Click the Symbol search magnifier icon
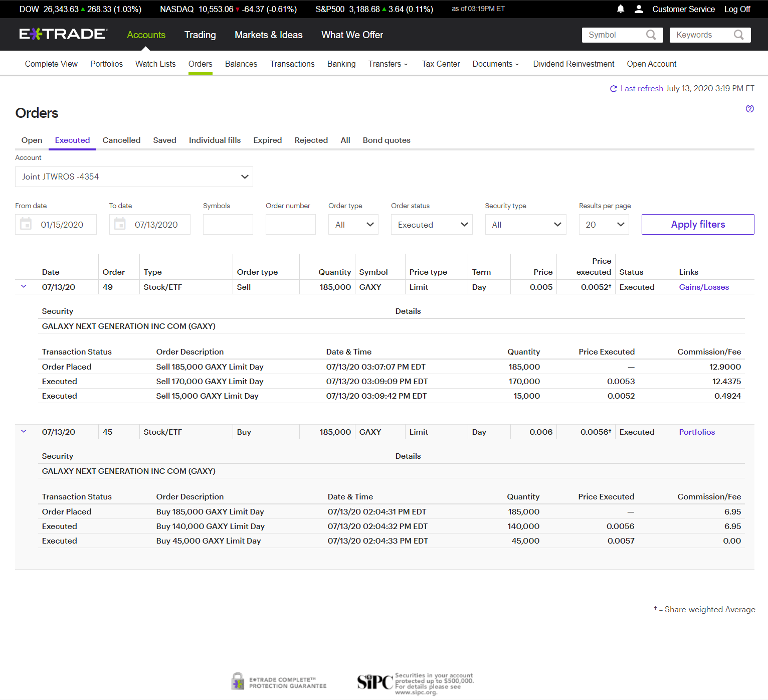Screen dimensions: 768x700 [x=651, y=35]
